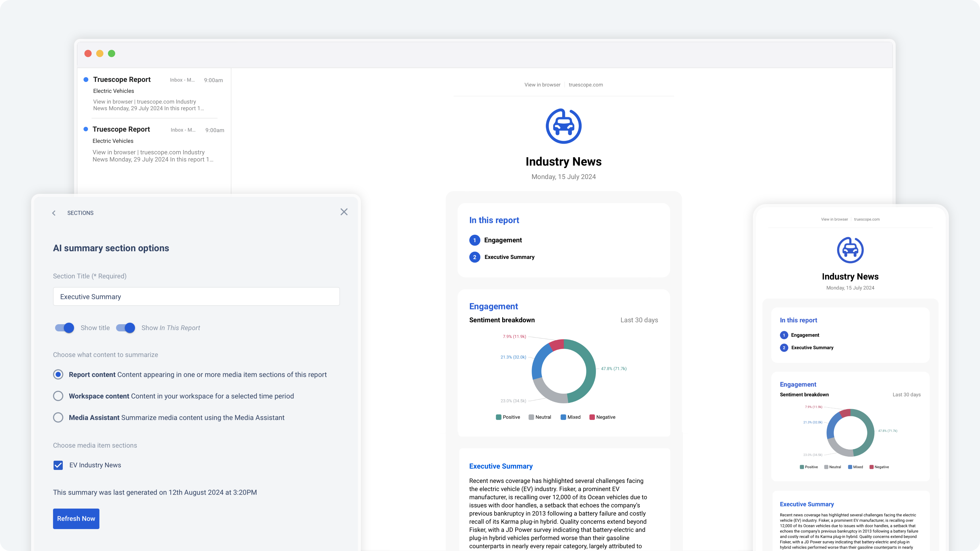Click the number 1 Engagement badge
The height and width of the screenshot is (551, 980).
tap(474, 240)
